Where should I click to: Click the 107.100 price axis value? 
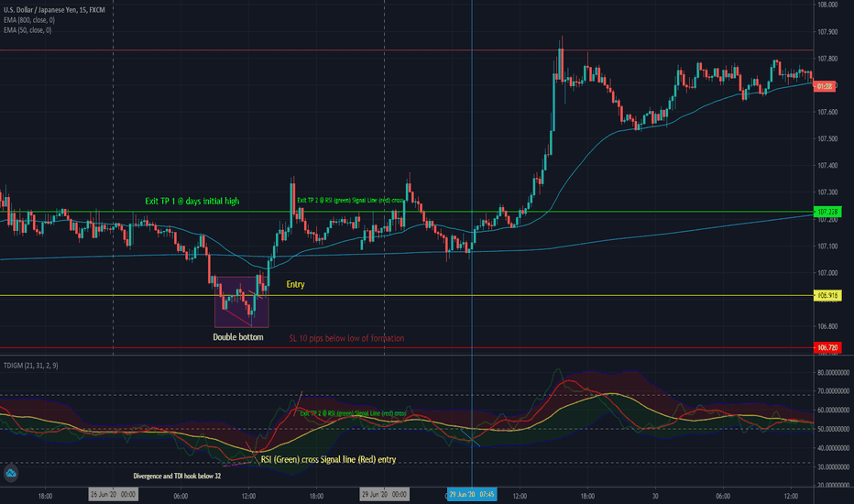(827, 247)
